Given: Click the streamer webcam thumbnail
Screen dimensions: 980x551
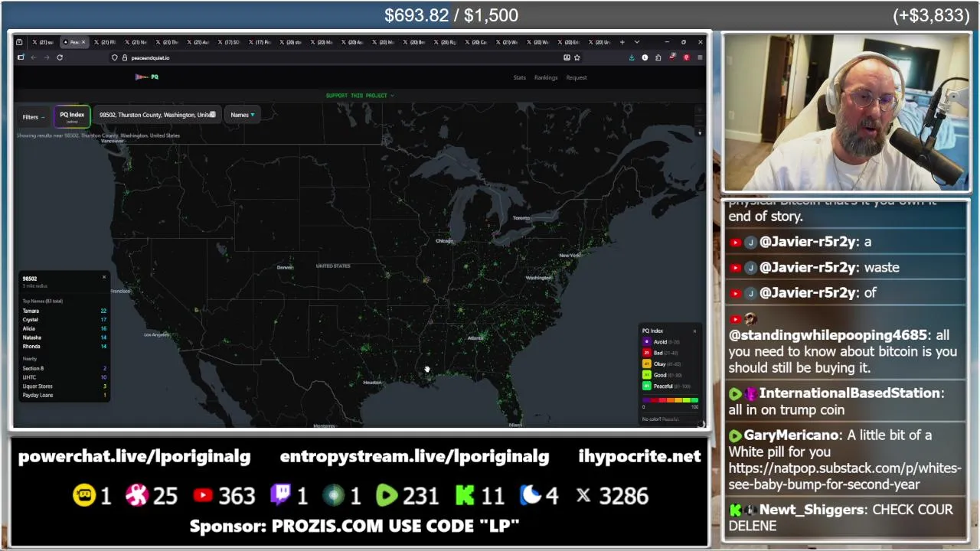Looking at the screenshot, I should [x=847, y=112].
